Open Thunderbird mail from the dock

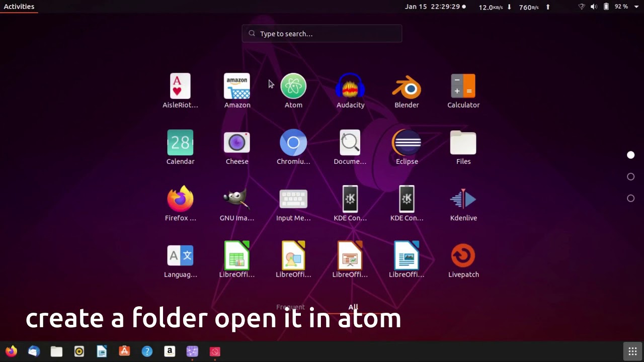(34, 351)
